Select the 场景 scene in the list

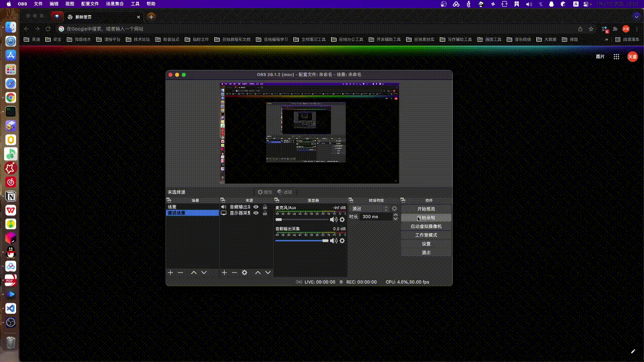193,207
